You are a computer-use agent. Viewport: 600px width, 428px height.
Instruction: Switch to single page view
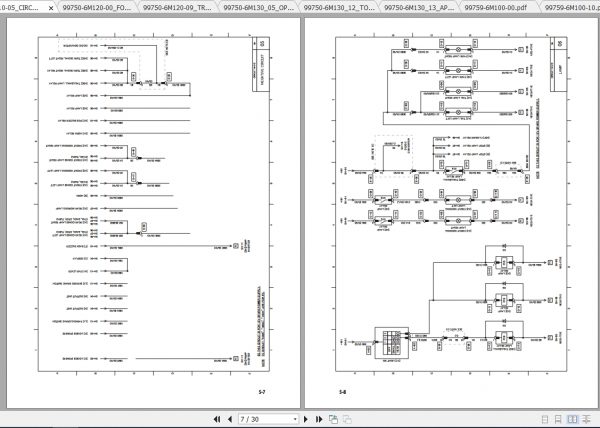545,419
